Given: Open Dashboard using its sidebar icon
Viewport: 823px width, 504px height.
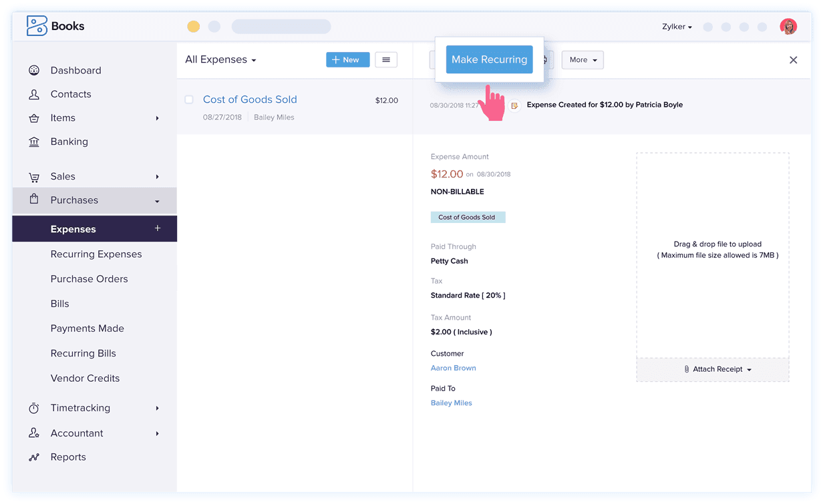Looking at the screenshot, I should click(35, 70).
